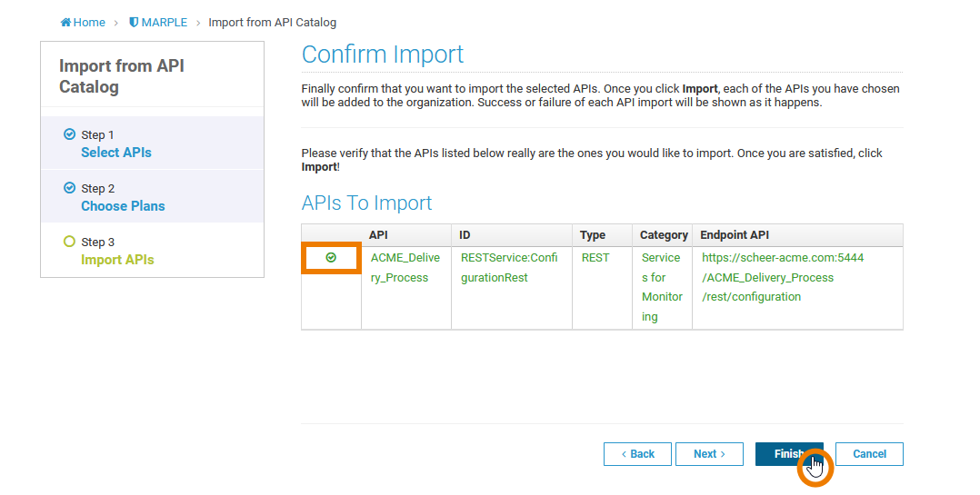Click the Endpoint API column header
980x495 pixels.
[x=735, y=235]
